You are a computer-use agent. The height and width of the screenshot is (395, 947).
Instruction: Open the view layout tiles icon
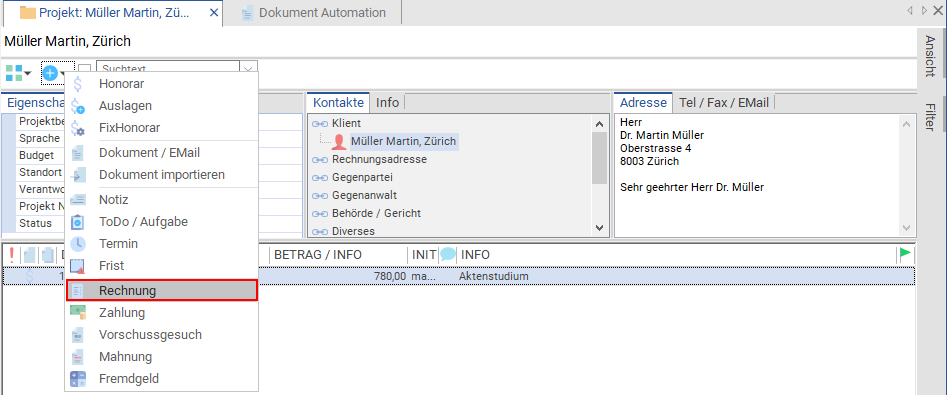click(x=14, y=73)
